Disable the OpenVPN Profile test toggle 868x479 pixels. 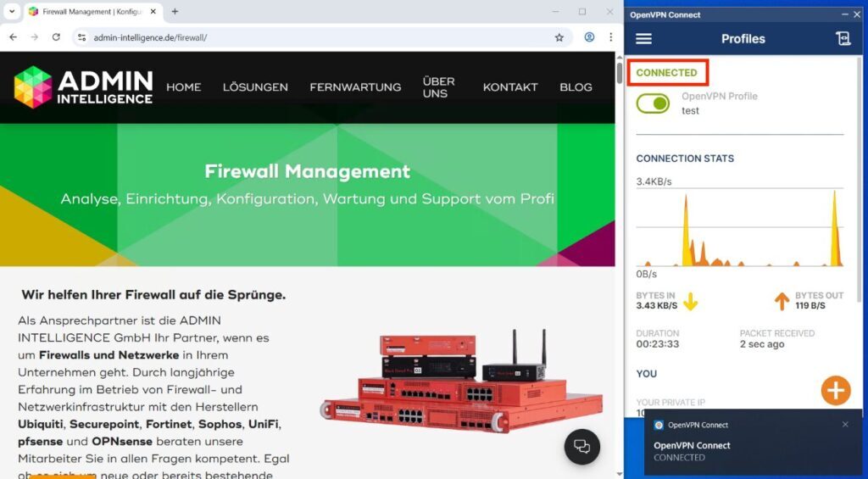tap(654, 103)
